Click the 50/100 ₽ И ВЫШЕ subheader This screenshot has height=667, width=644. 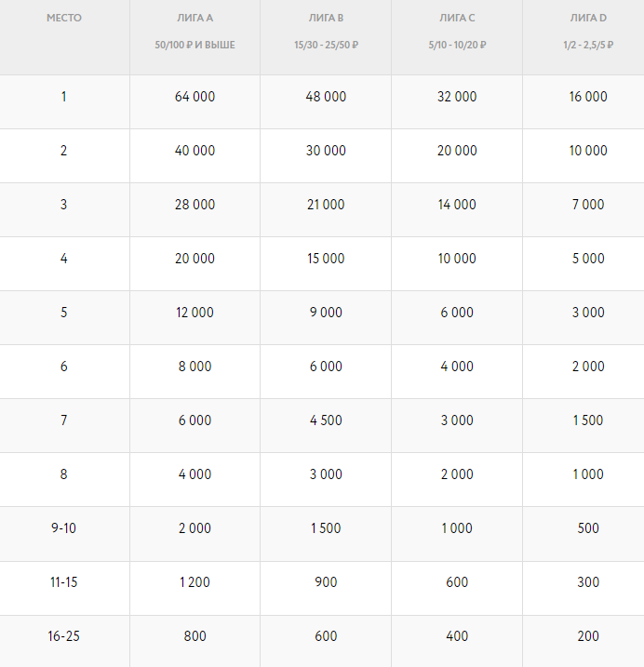tap(195, 45)
